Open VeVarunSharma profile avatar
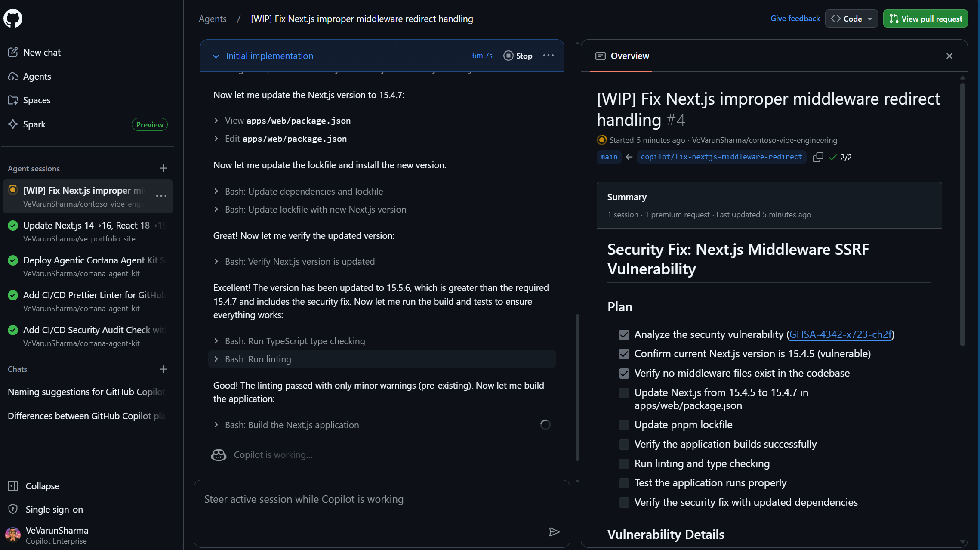 coord(13,535)
